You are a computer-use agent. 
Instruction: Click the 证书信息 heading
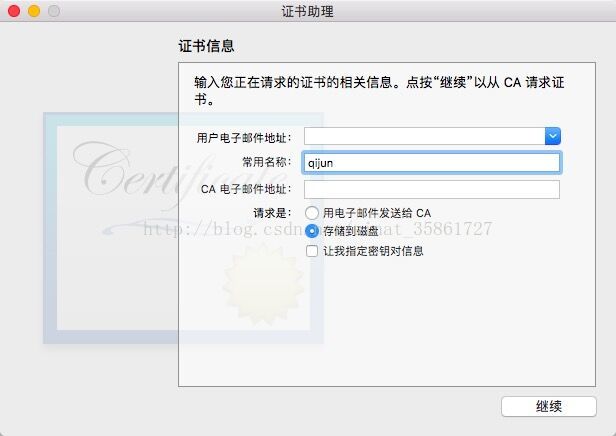(207, 46)
